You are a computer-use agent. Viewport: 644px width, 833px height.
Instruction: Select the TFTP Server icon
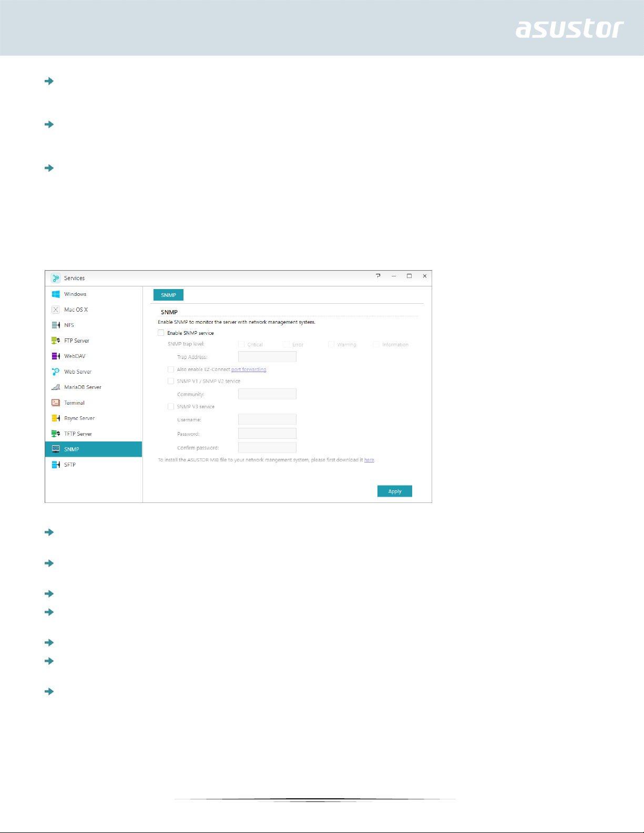click(x=56, y=434)
